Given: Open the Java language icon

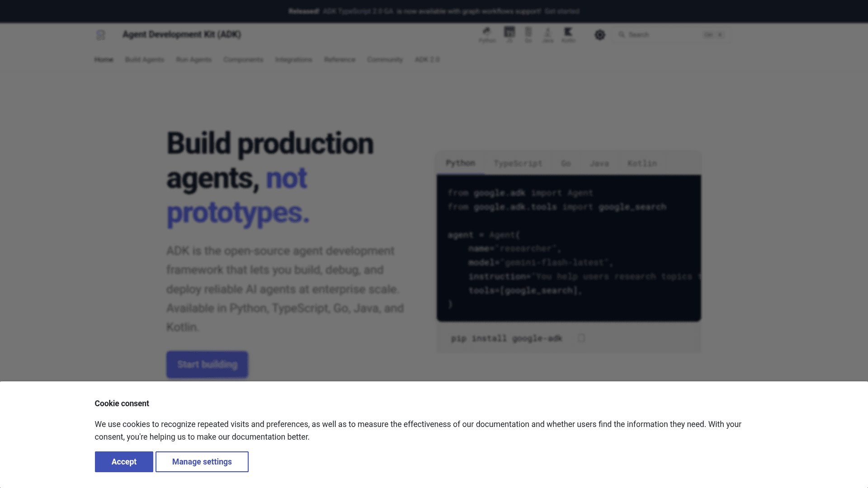Looking at the screenshot, I should pyautogui.click(x=548, y=35).
